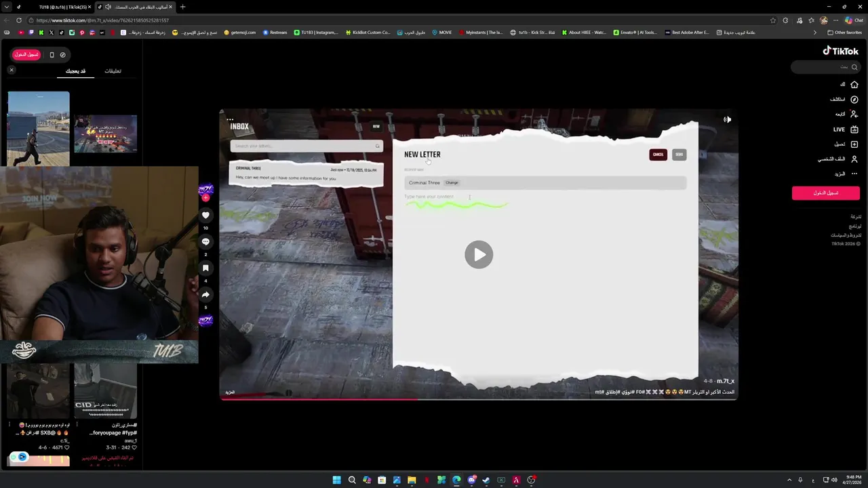
Task: Toggle video sound with the speaker icon
Action: coord(727,119)
